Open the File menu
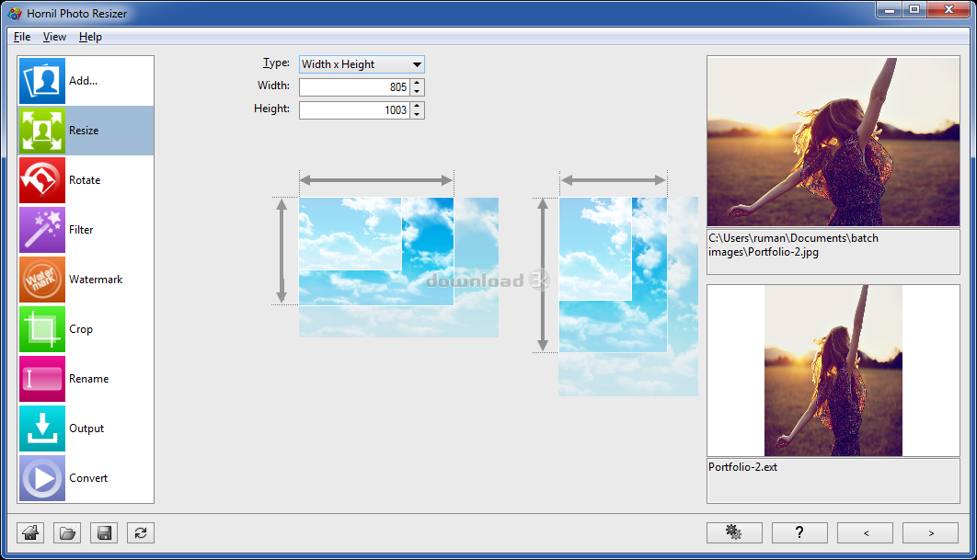 pos(22,37)
